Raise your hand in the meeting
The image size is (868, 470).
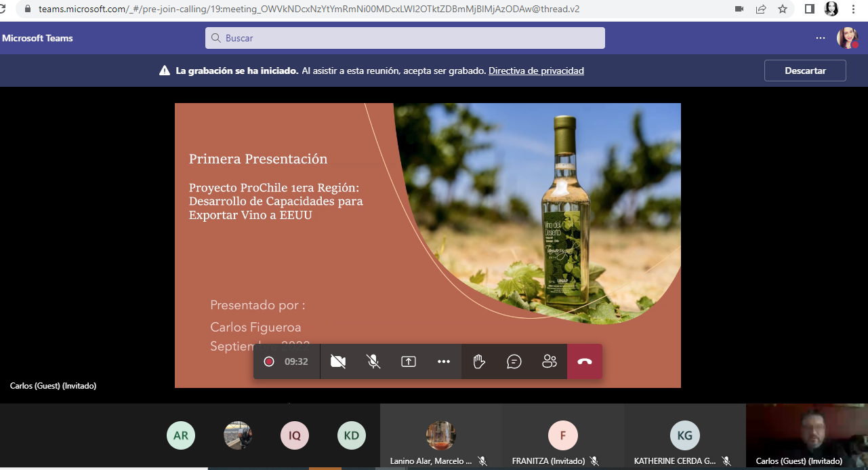[479, 361]
